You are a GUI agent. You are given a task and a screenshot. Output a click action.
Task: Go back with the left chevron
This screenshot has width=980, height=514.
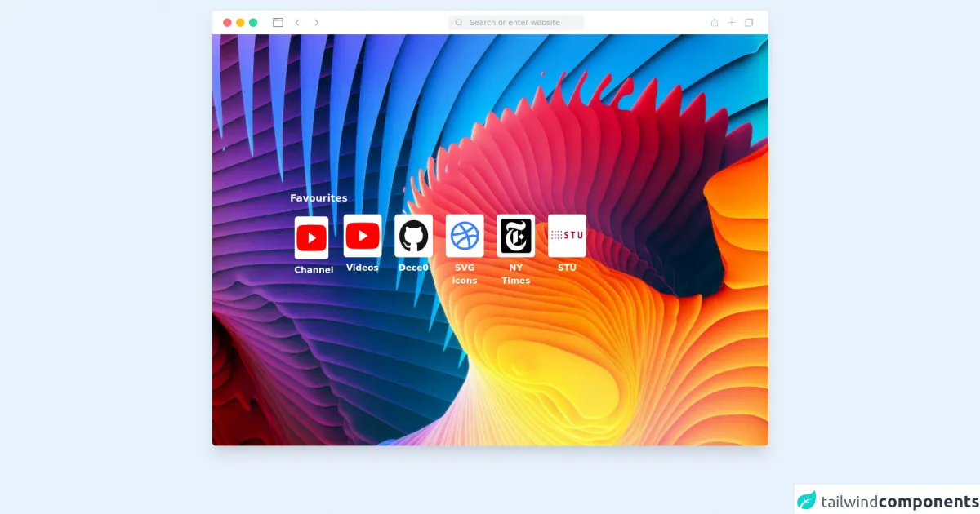(x=297, y=23)
